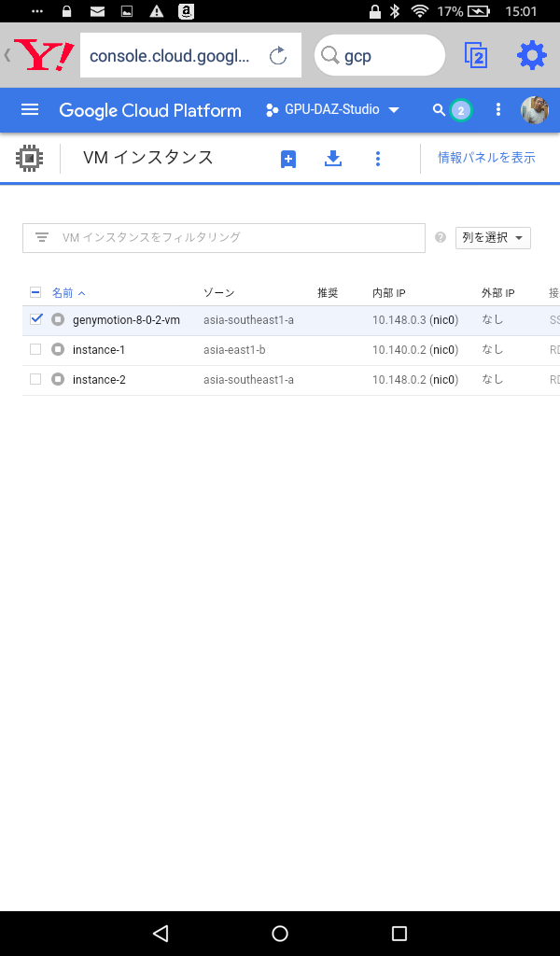Click 情報パネルを表示 link

coord(486,158)
